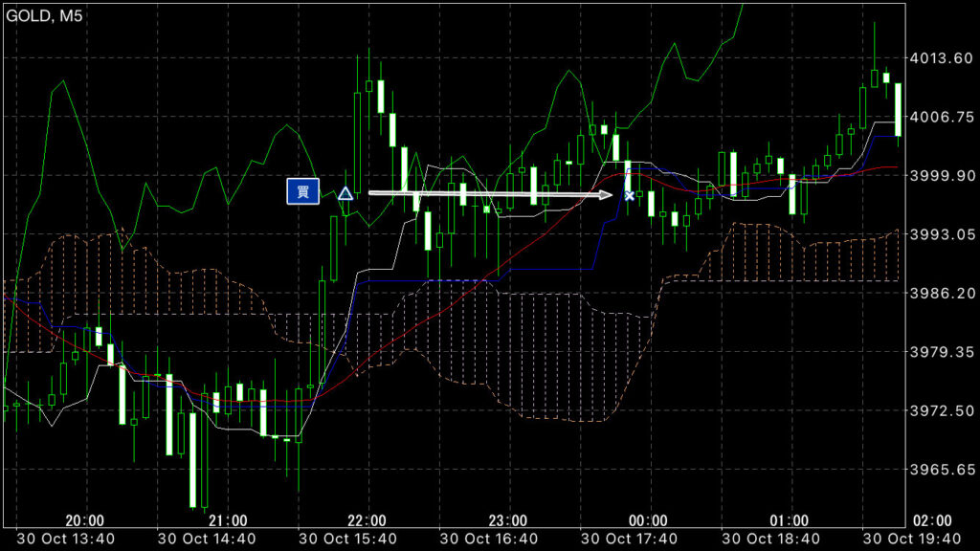Select the white horizontal trade arrow
This screenshot has width=980, height=551.
tap(490, 194)
